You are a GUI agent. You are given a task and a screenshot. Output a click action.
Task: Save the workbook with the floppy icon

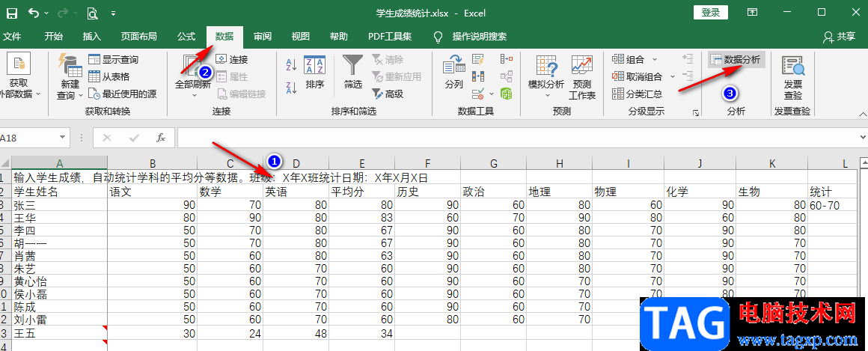[x=11, y=12]
